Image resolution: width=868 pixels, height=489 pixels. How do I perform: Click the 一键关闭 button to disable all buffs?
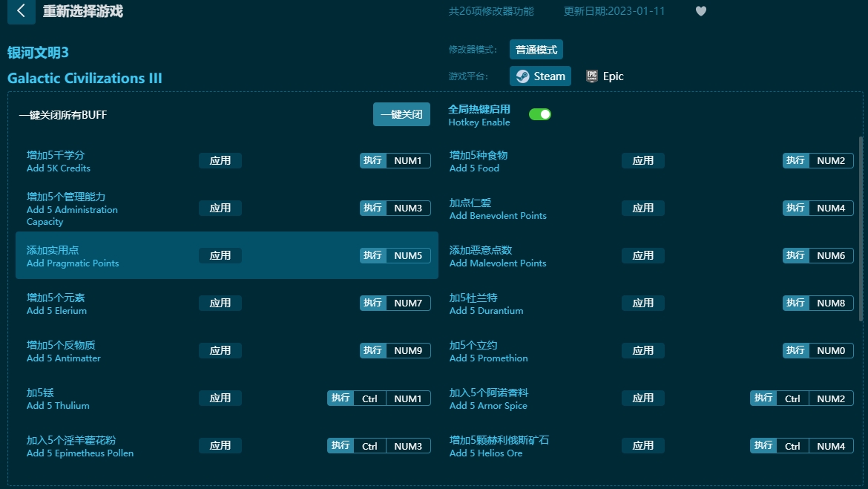pyautogui.click(x=401, y=114)
